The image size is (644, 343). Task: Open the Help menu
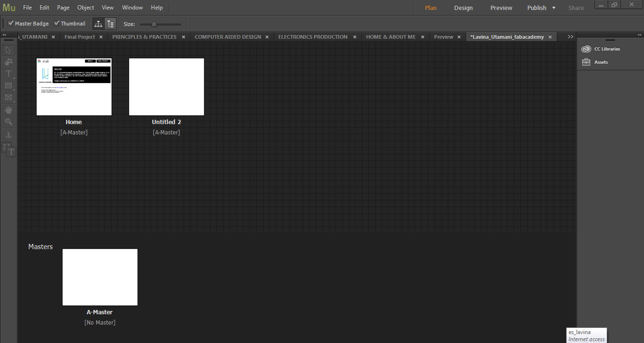click(157, 8)
